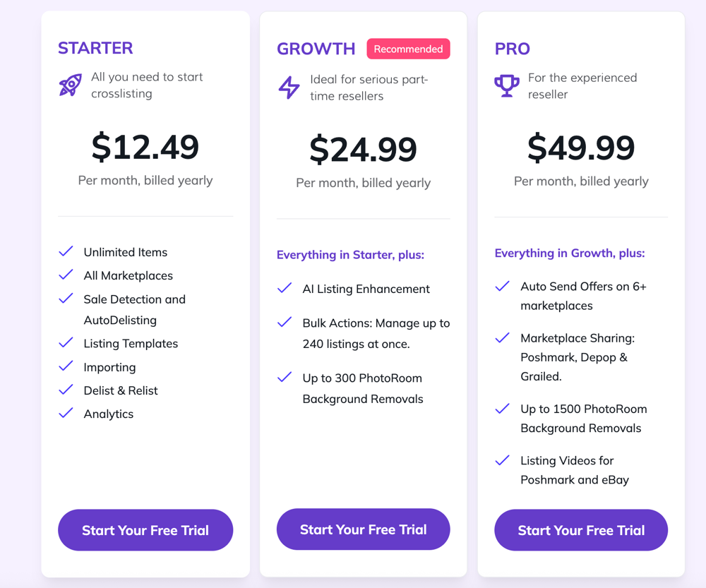Viewport: 706px width, 588px height.
Task: Click the Growth plan lightning bolt icon
Action: (x=289, y=88)
